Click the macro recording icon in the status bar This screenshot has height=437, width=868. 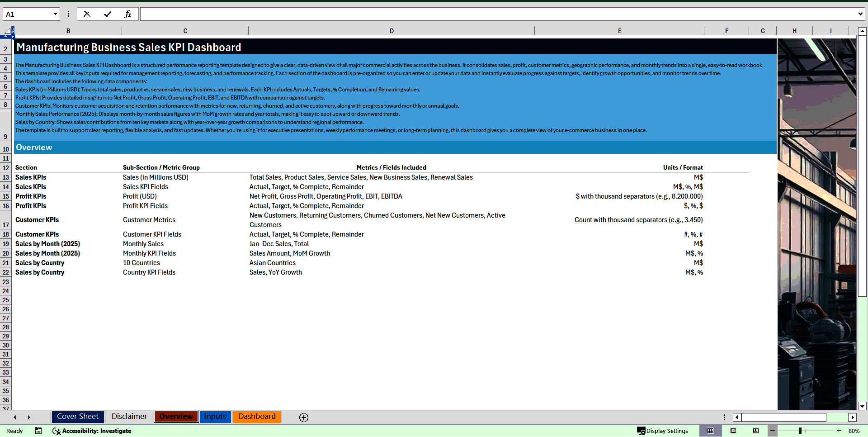click(x=38, y=431)
